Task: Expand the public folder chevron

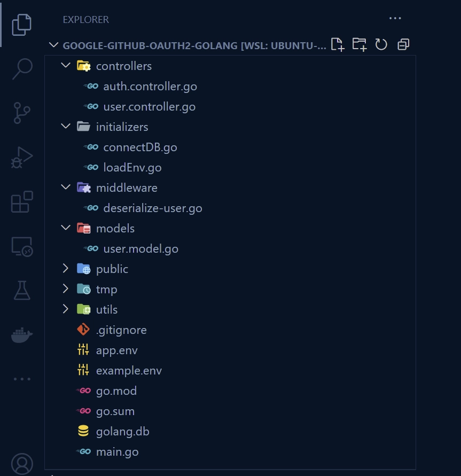Action: (66, 268)
